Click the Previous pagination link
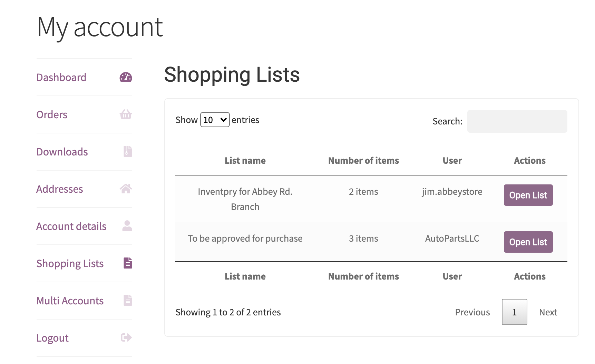 (472, 312)
